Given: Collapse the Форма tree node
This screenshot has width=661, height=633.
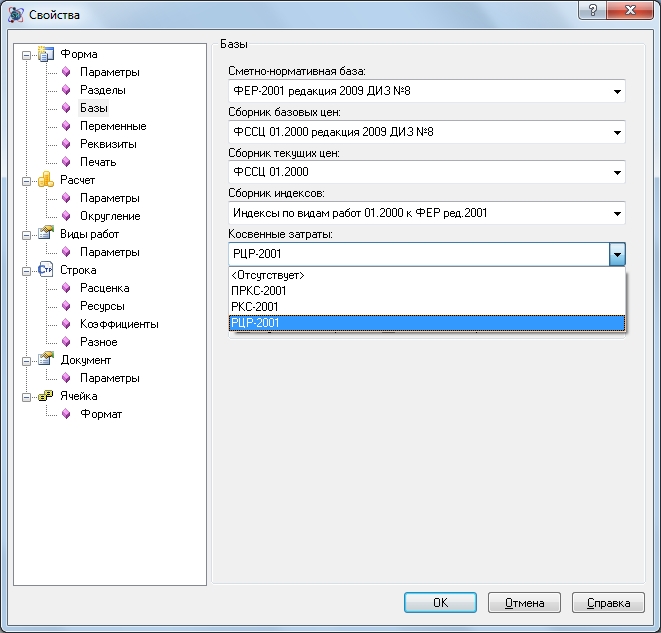Looking at the screenshot, I should click(26, 54).
